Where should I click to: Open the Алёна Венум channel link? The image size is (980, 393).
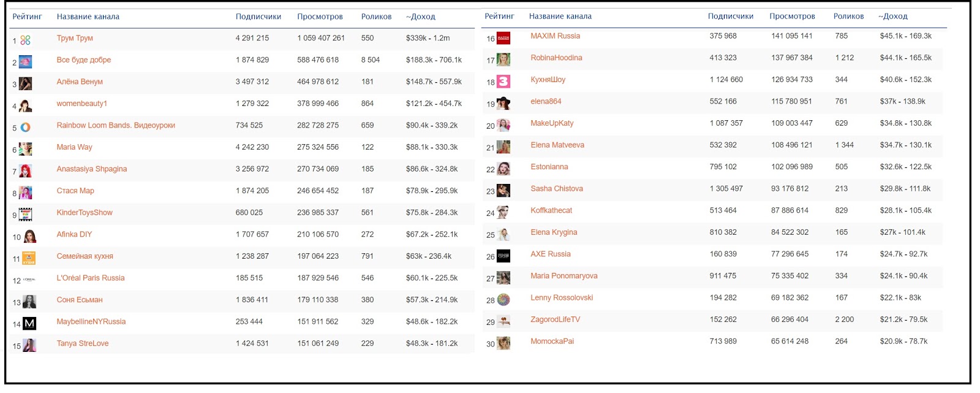click(x=80, y=82)
